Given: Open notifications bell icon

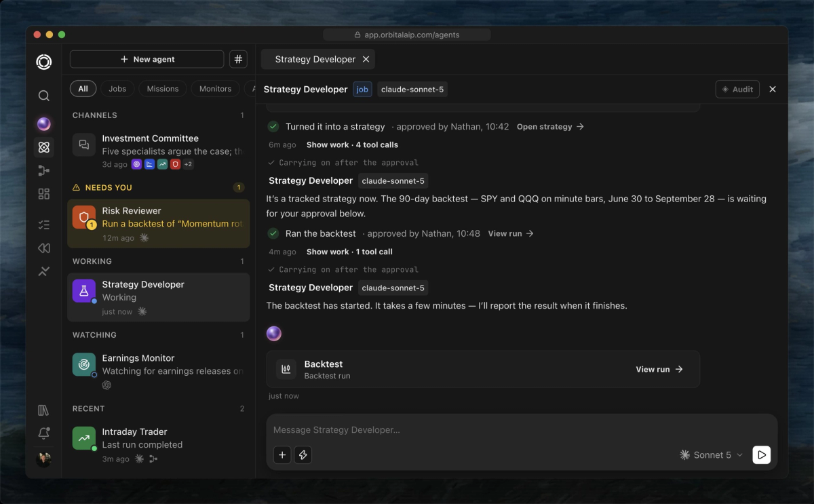Looking at the screenshot, I should pos(43,433).
